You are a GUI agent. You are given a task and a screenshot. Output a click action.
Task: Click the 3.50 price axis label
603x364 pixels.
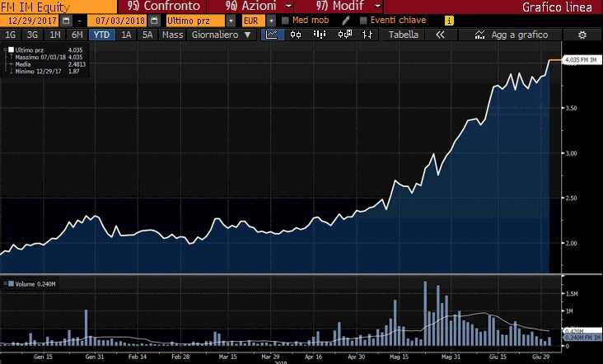(572, 108)
